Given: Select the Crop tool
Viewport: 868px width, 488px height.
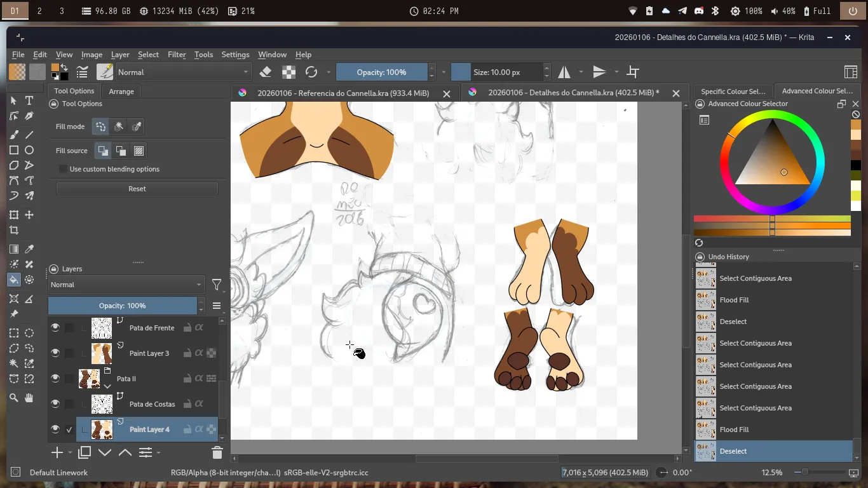Looking at the screenshot, I should 14,231.
